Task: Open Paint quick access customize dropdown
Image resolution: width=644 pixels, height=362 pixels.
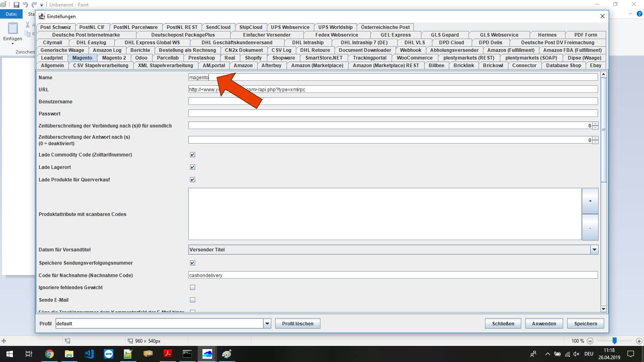Action: tap(41, 5)
